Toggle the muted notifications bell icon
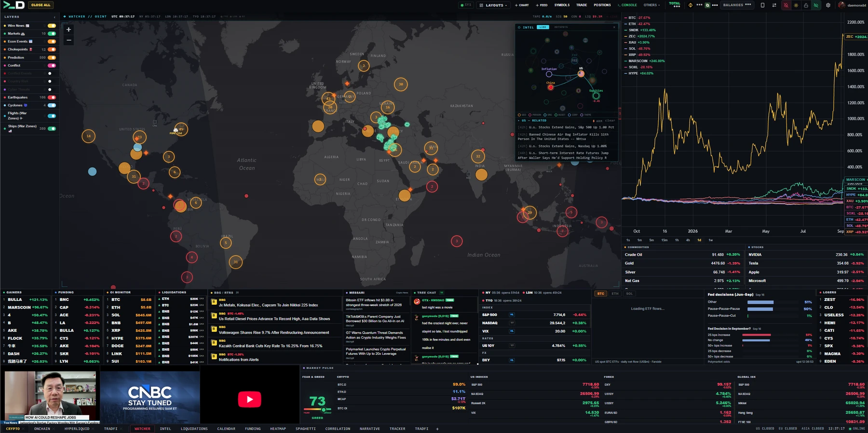 coord(786,5)
